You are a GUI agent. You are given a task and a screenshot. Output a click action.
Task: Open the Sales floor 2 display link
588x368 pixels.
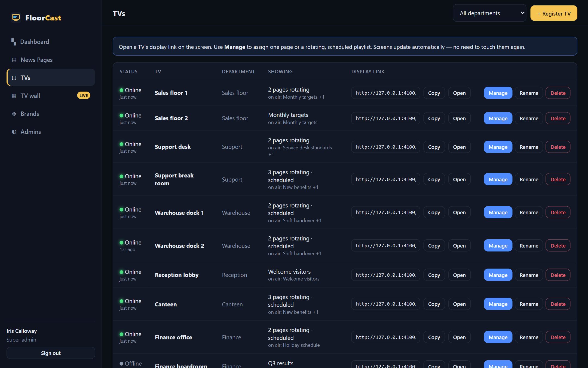(459, 118)
